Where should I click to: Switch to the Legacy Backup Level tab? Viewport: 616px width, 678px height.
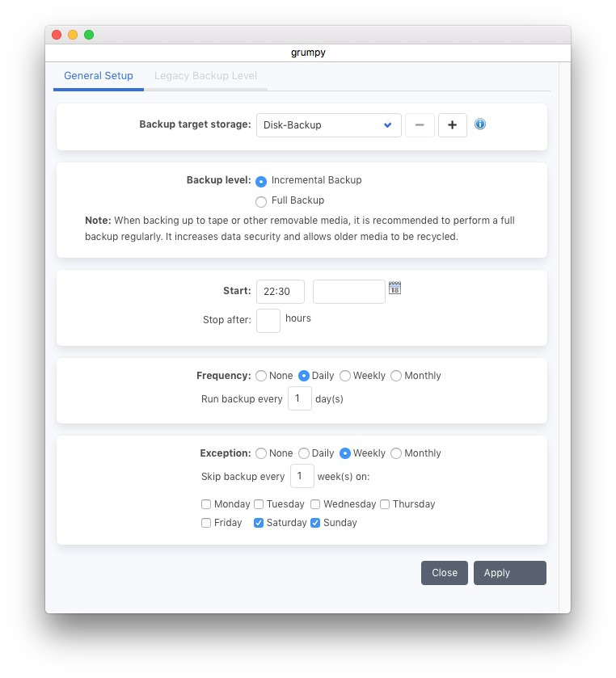point(205,76)
